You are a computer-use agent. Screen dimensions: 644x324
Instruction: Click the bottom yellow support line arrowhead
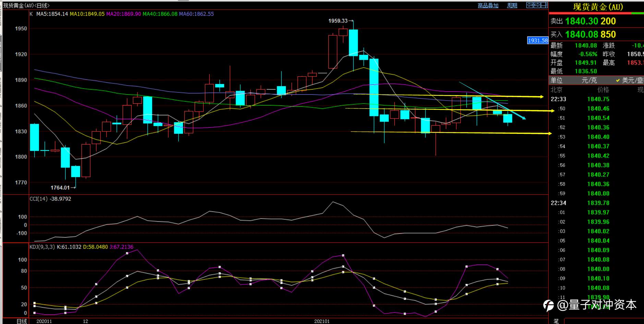[549, 134]
